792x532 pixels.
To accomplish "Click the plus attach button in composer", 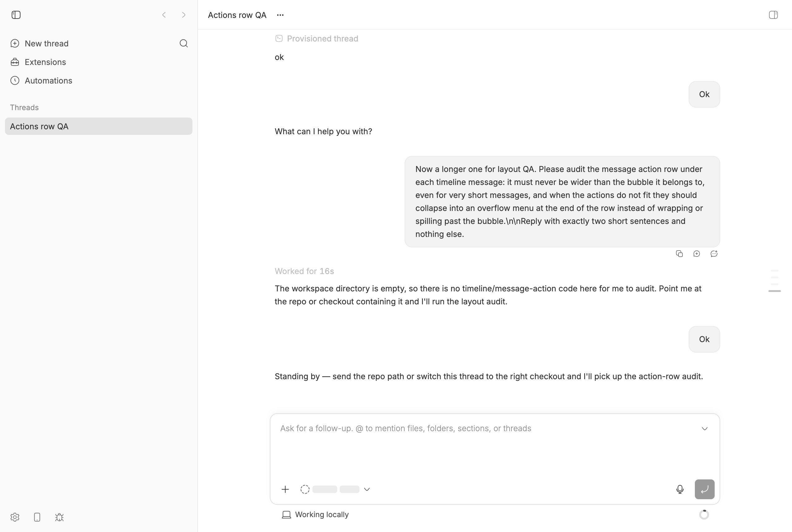I will (x=285, y=489).
